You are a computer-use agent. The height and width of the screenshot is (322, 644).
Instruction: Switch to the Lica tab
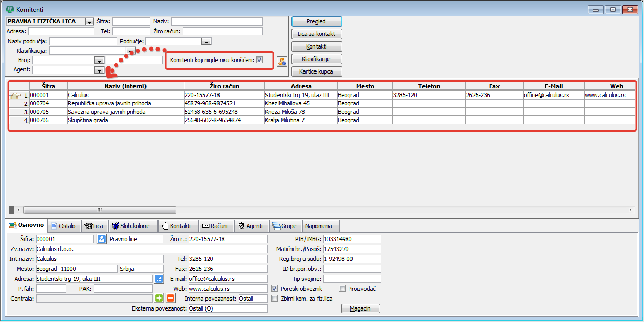94,226
